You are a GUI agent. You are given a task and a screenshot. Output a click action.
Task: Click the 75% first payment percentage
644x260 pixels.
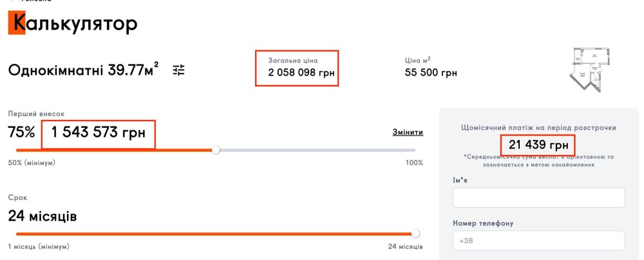(21, 133)
